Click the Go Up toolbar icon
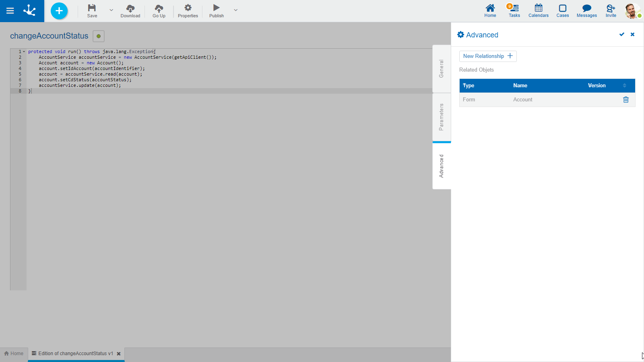 pyautogui.click(x=159, y=8)
